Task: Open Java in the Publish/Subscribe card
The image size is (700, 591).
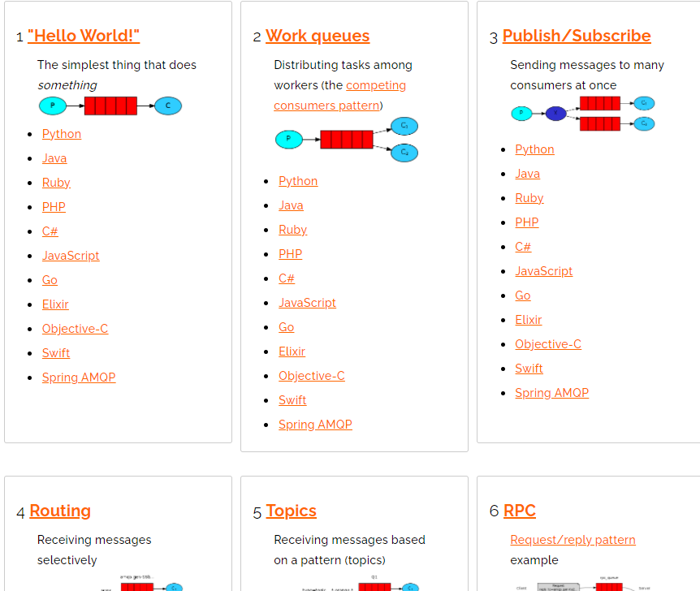Action: 528,174
